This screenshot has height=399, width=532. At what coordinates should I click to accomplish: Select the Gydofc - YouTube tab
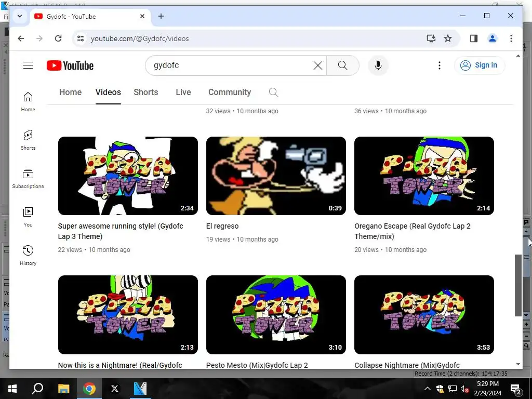[90, 16]
